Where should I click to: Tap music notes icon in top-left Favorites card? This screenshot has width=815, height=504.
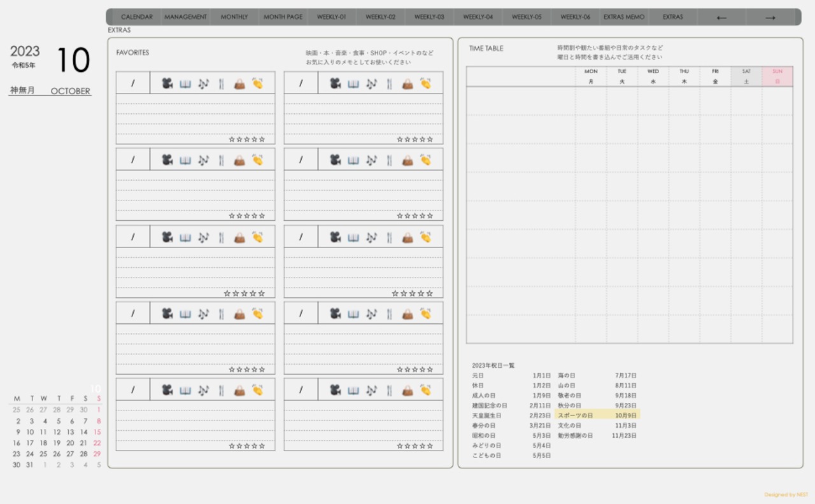click(203, 83)
